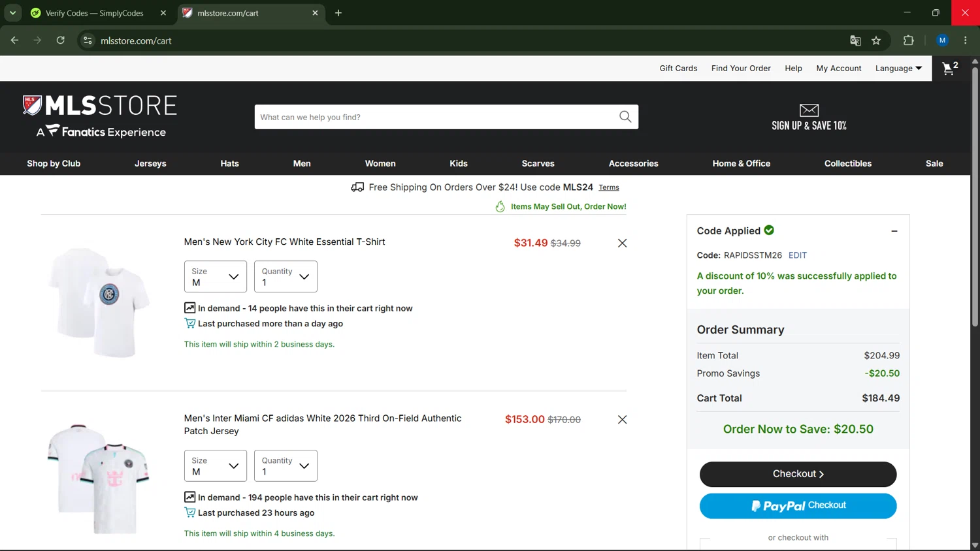The image size is (980, 551).
Task: Open the Help link
Action: [x=793, y=68]
